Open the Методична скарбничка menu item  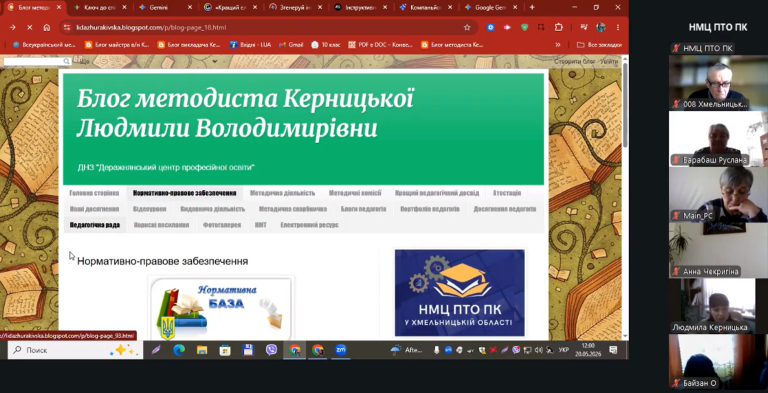point(292,209)
